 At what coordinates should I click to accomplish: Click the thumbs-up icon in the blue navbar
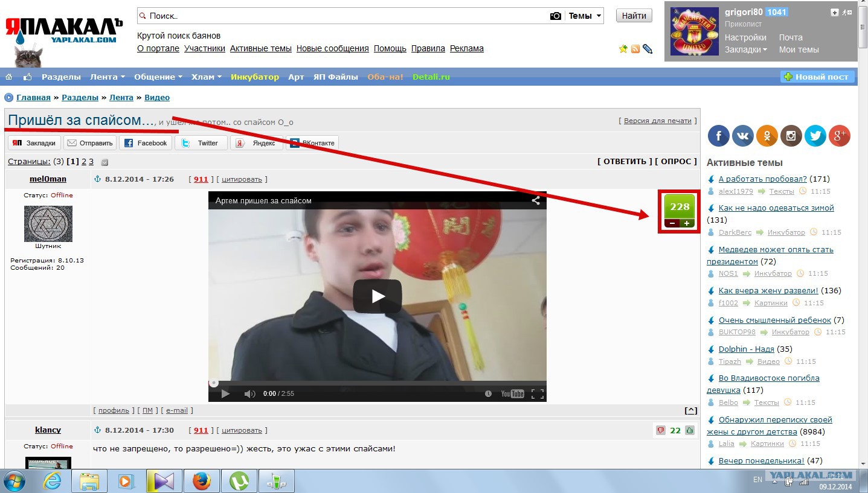click(x=27, y=77)
